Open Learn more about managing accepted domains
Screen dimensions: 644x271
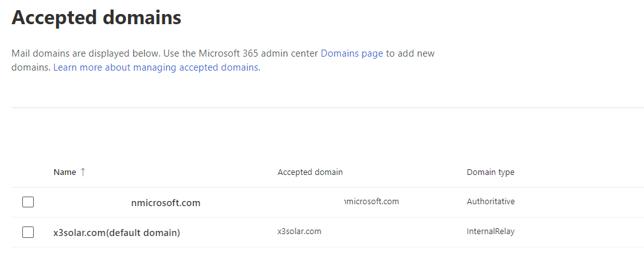[x=157, y=67]
